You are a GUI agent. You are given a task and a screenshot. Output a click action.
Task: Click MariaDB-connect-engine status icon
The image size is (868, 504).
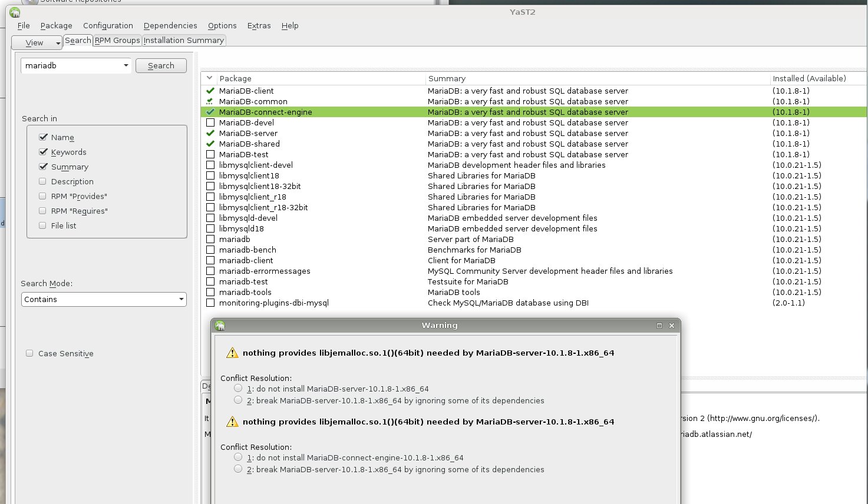pos(210,112)
